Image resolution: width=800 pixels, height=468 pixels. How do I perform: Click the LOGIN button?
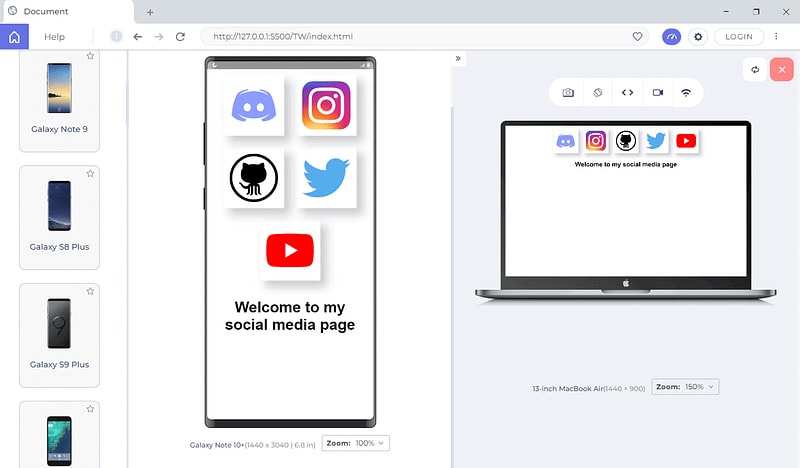click(739, 37)
